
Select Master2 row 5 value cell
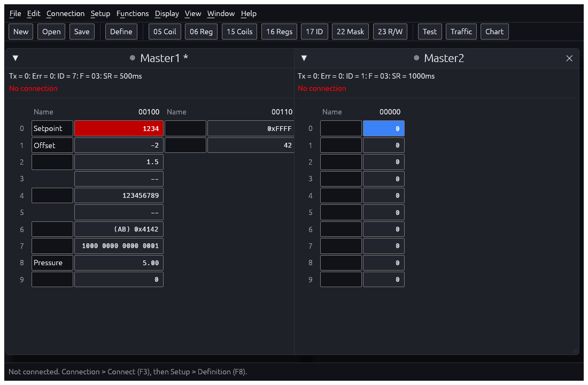click(384, 212)
